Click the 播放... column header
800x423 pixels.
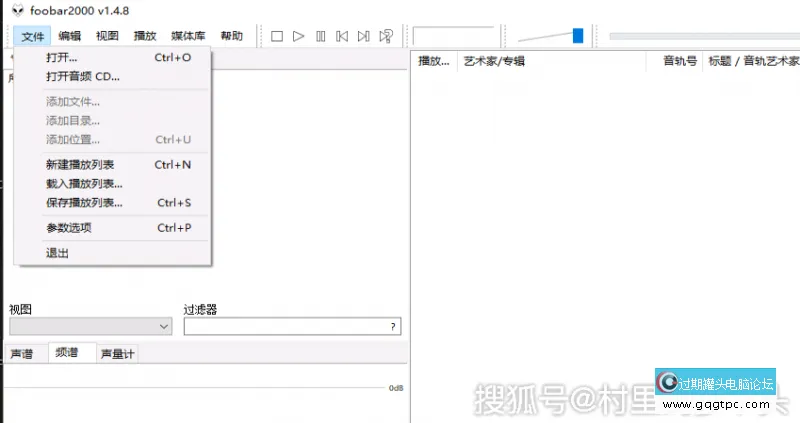click(x=434, y=61)
